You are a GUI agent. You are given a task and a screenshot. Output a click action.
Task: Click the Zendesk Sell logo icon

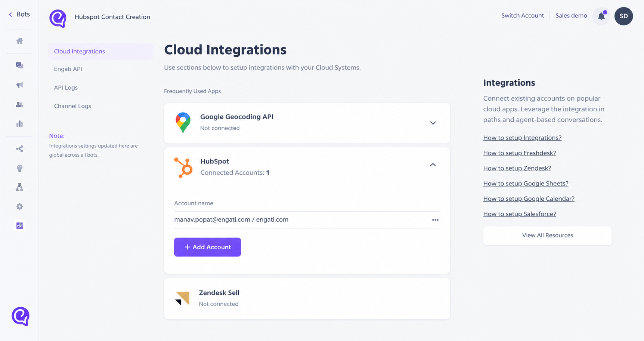[x=183, y=298]
